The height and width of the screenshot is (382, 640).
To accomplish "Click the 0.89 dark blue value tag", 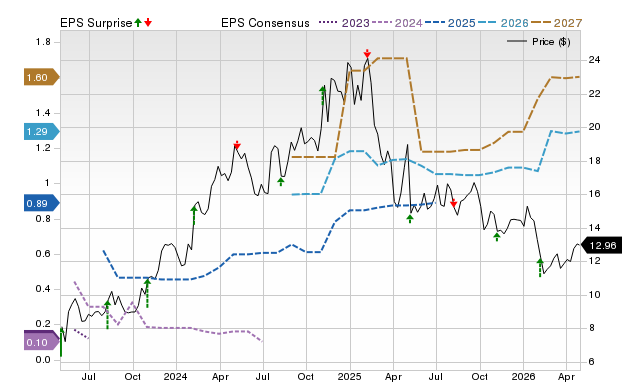I will [x=41, y=203].
